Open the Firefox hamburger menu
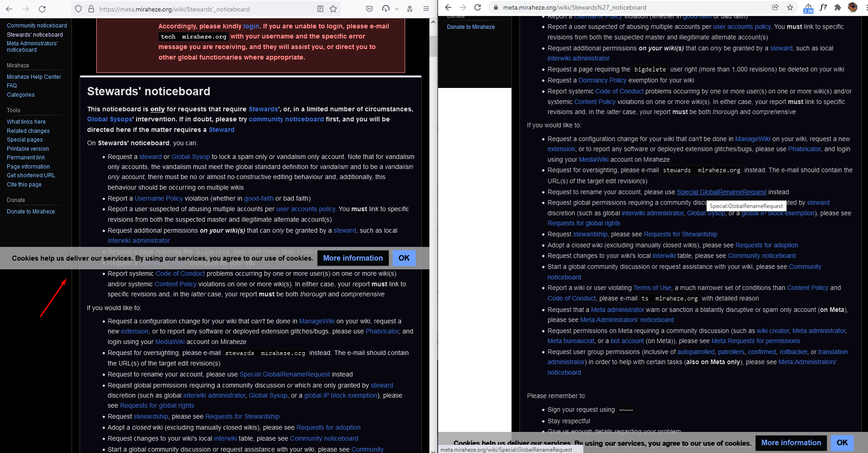The width and height of the screenshot is (868, 453). (426, 9)
